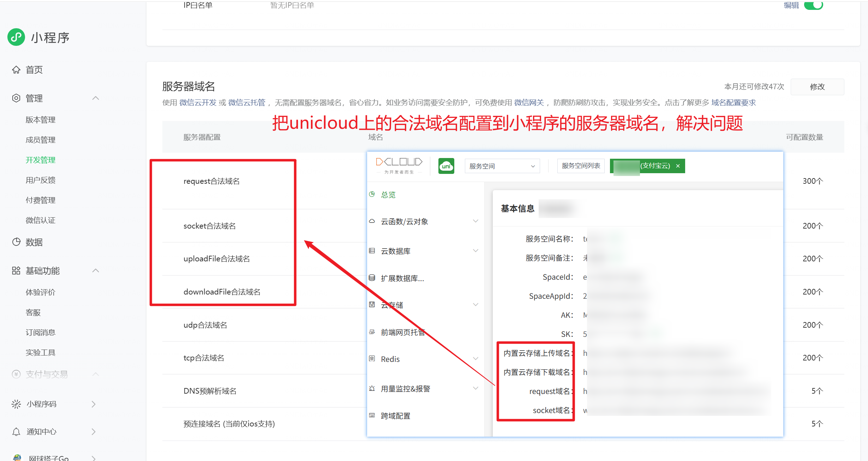Open the 服务空间 dropdown
868x461 pixels.
502,166
